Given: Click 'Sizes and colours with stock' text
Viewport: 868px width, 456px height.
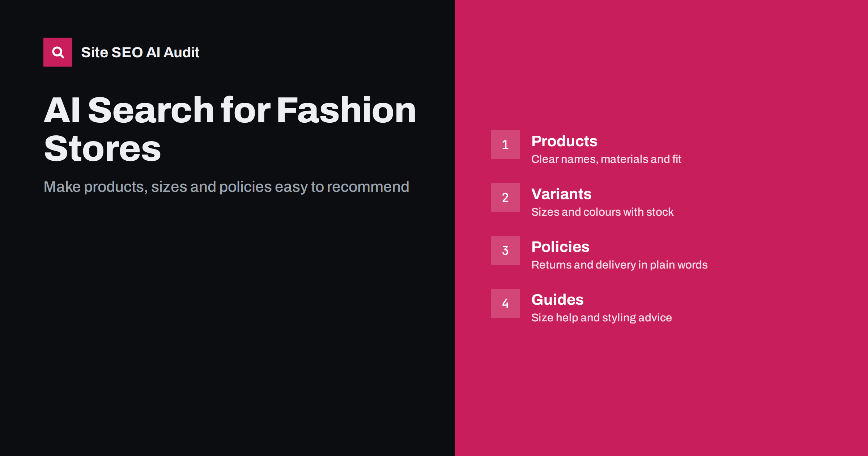Looking at the screenshot, I should click(x=602, y=212).
